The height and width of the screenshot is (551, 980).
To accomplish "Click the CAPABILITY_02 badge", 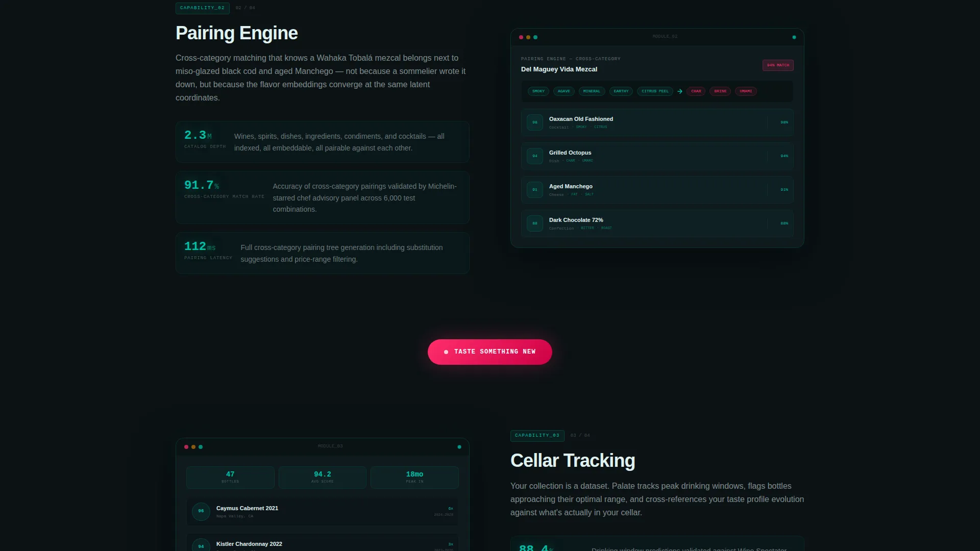I will (x=202, y=8).
